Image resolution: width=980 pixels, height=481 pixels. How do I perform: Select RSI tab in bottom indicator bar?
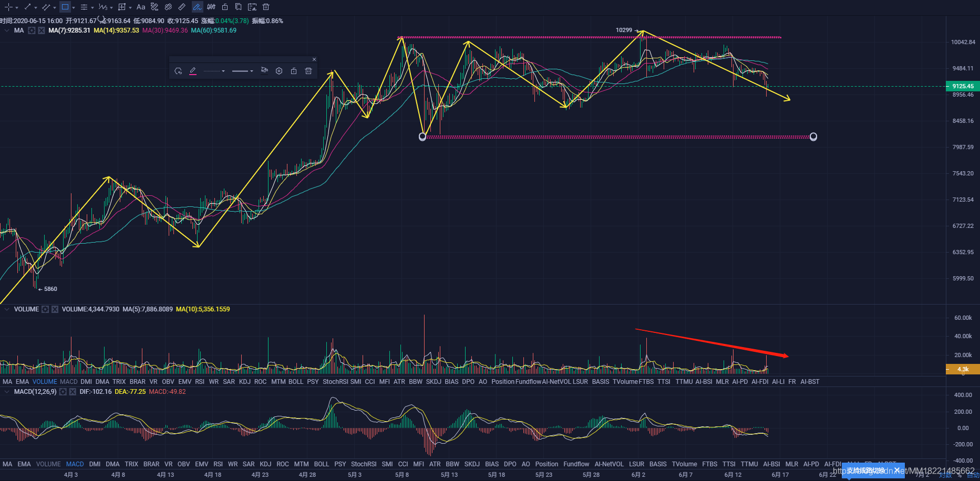pyautogui.click(x=218, y=464)
